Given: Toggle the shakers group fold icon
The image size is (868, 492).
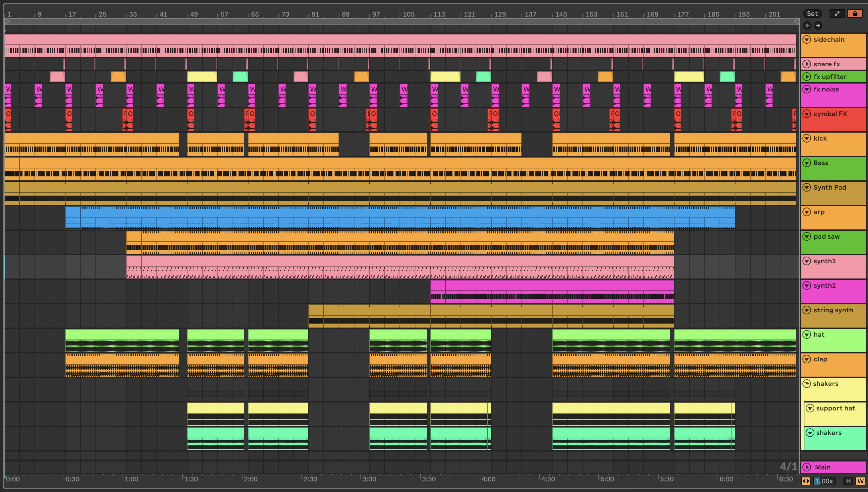Looking at the screenshot, I should coord(807,384).
